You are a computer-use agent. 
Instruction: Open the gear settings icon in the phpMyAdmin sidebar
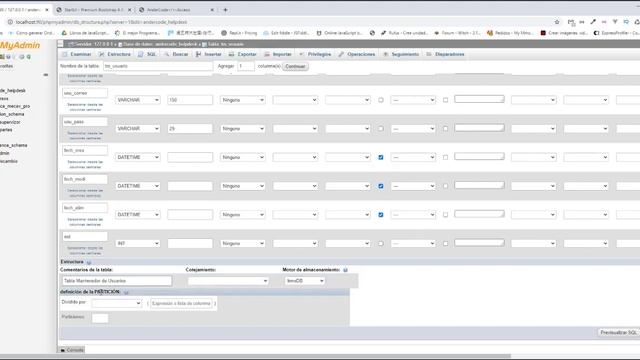[22, 57]
